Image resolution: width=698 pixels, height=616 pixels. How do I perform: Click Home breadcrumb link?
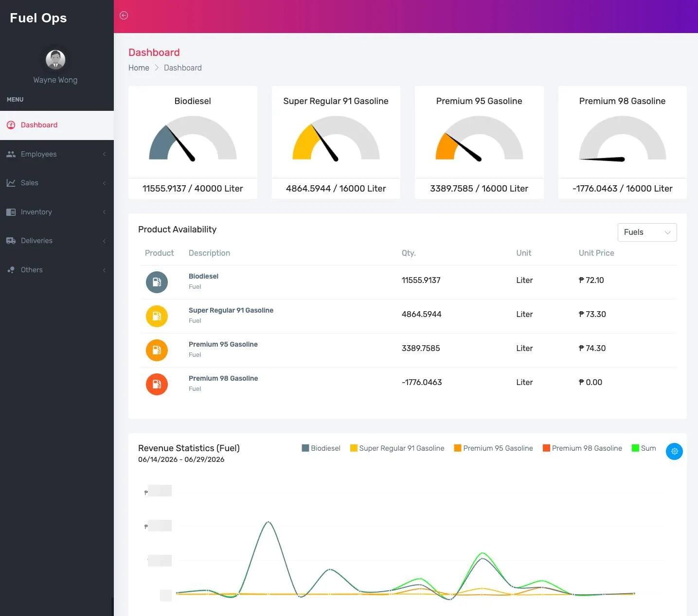pos(139,68)
